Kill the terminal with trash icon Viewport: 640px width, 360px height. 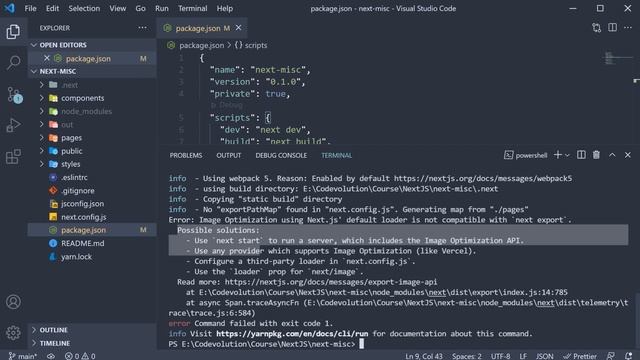pyautogui.click(x=596, y=155)
